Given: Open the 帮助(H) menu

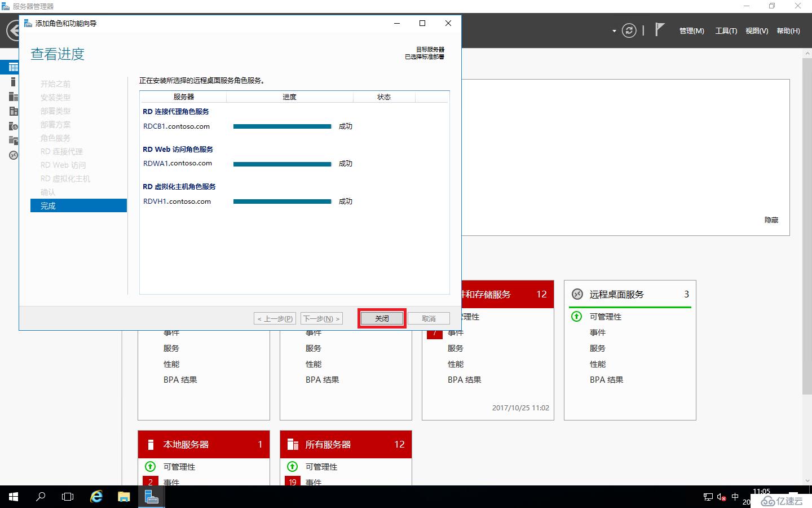Looking at the screenshot, I should 788,31.
